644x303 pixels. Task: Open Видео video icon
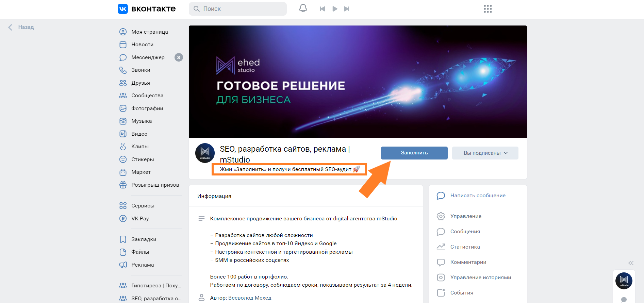point(123,134)
